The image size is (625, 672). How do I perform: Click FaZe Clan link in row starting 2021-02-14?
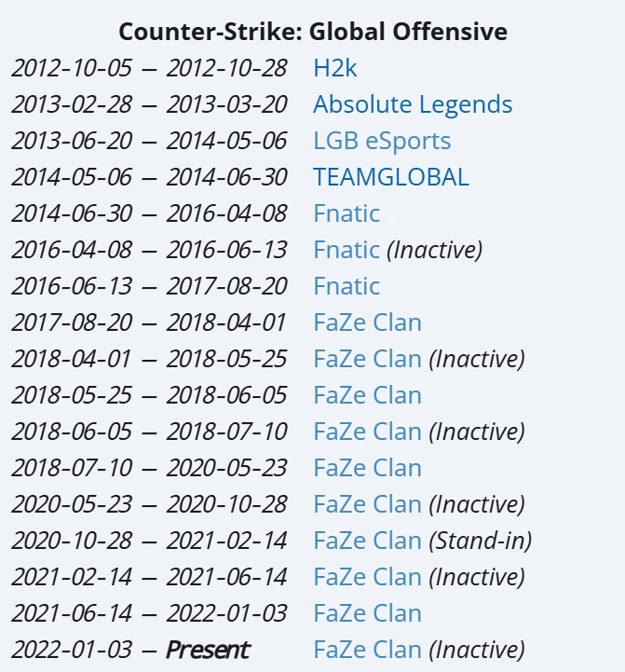point(367,577)
